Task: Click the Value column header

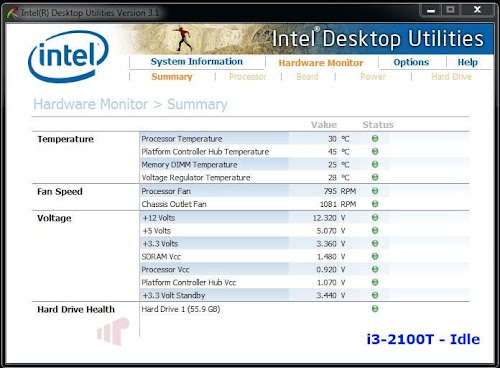Action: [x=324, y=125]
